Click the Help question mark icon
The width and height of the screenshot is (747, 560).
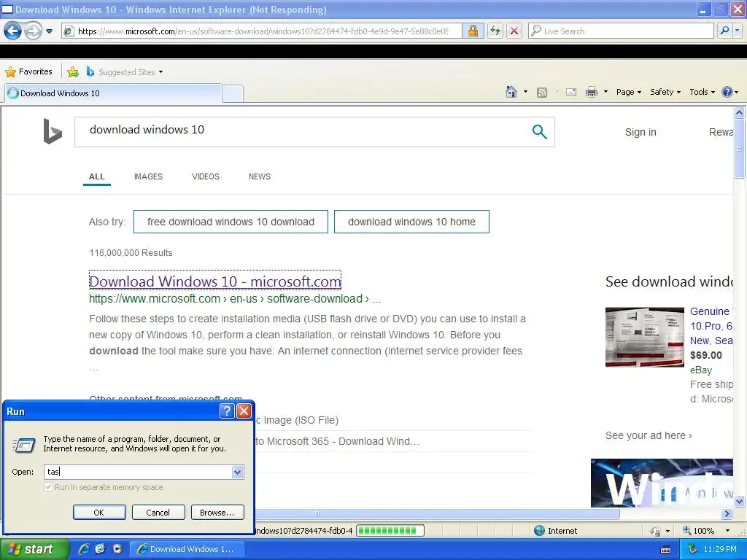click(x=727, y=92)
